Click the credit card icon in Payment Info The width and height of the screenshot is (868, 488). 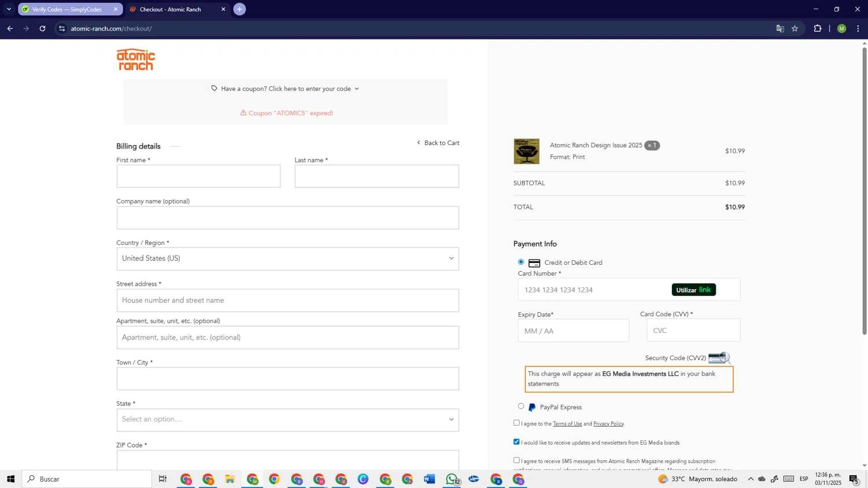pyautogui.click(x=534, y=263)
